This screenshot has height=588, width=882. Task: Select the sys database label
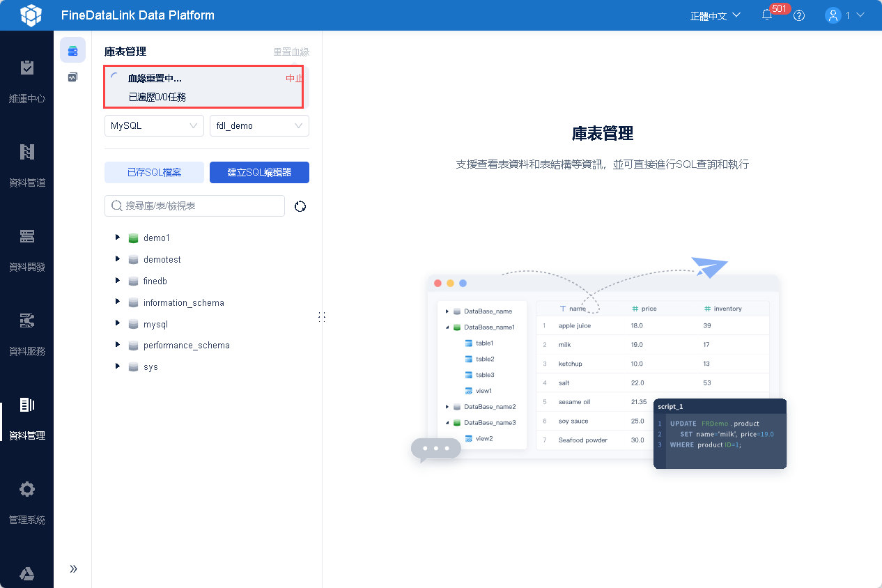[150, 367]
